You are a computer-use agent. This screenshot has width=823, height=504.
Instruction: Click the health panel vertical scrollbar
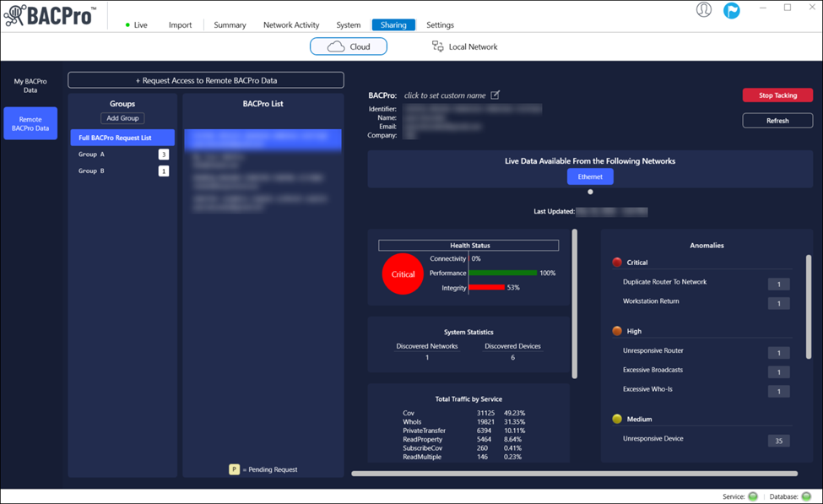[x=575, y=303]
